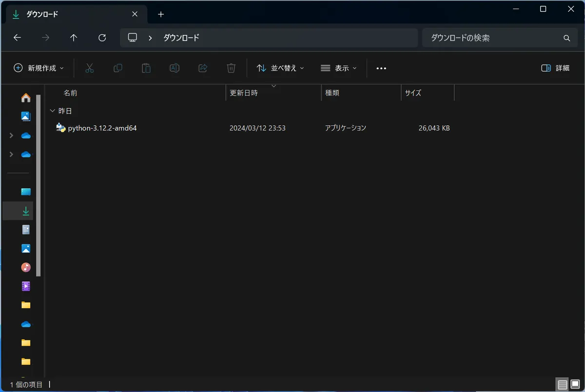Switch to large thumbnails view in status bar
Screen dimensions: 585x392
575,385
